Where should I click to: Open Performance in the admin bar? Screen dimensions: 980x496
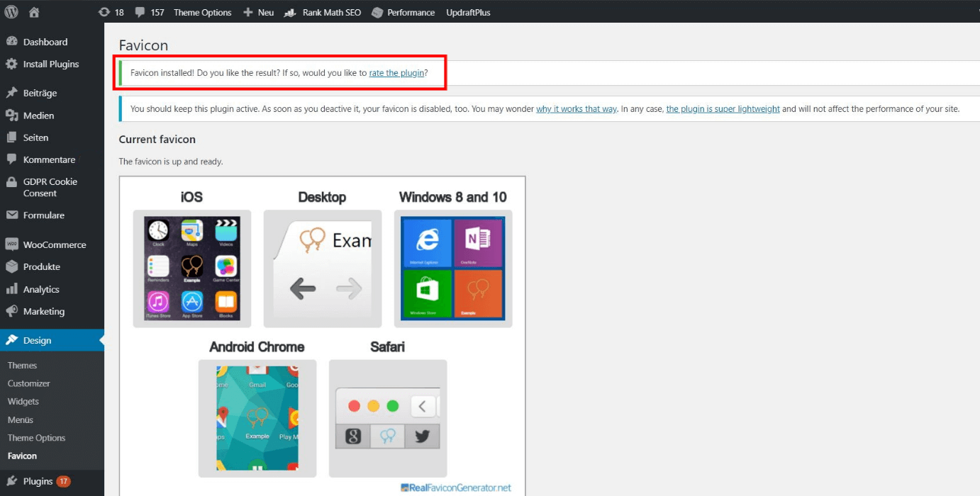[x=403, y=12]
